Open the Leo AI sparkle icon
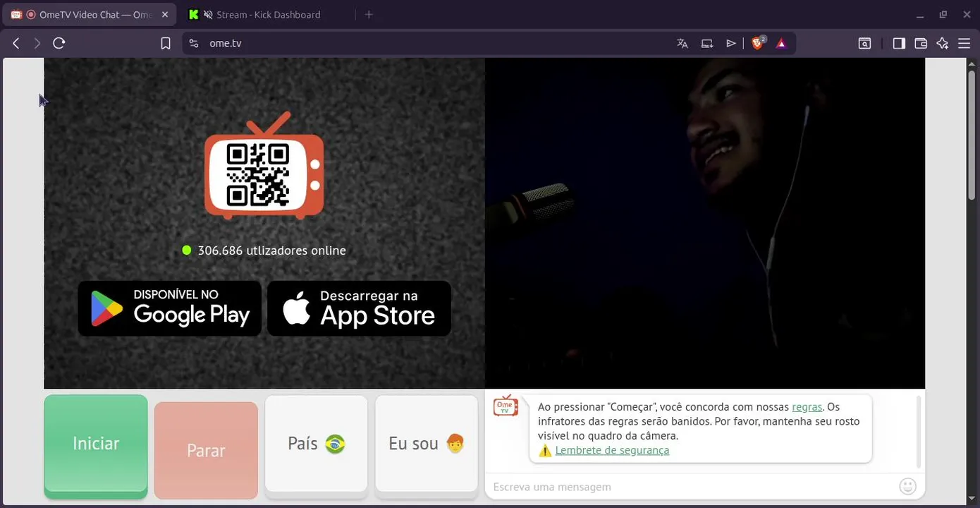 tap(943, 43)
